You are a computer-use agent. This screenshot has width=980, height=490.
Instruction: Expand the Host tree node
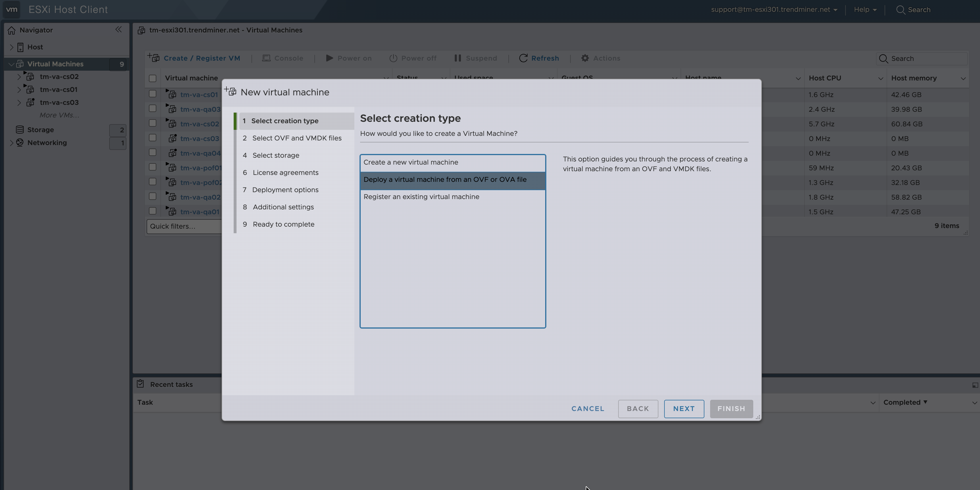coord(11,47)
